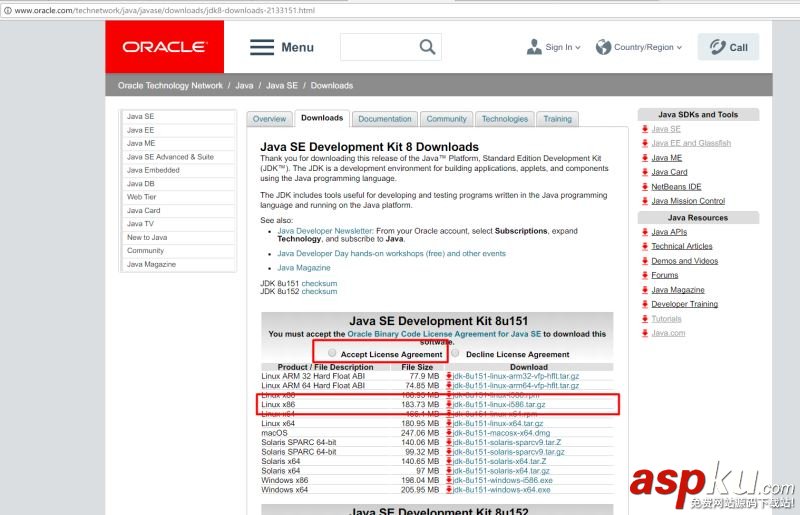Open Demos and Videos link
This screenshot has height=515, width=800.
(x=685, y=261)
